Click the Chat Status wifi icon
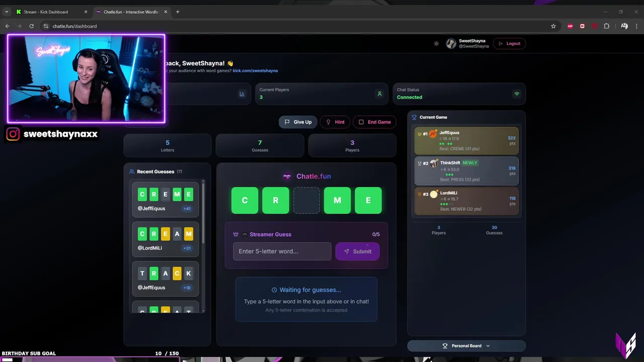Image resolution: width=644 pixels, height=362 pixels. (x=516, y=94)
